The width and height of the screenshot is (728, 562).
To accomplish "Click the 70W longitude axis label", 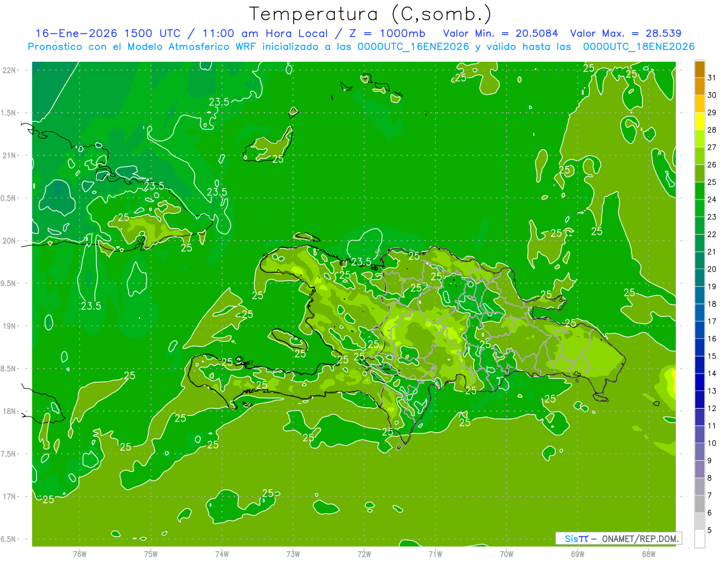I will pyautogui.click(x=506, y=554).
